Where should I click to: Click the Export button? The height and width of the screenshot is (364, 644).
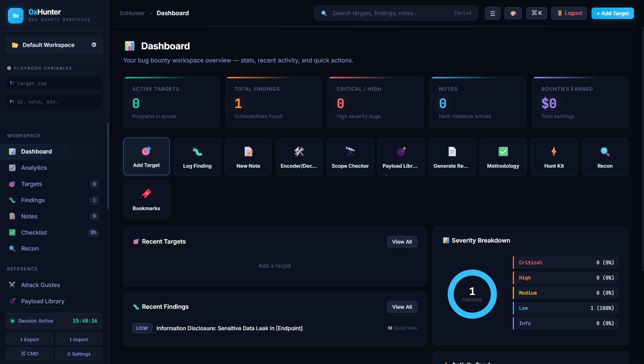29,339
